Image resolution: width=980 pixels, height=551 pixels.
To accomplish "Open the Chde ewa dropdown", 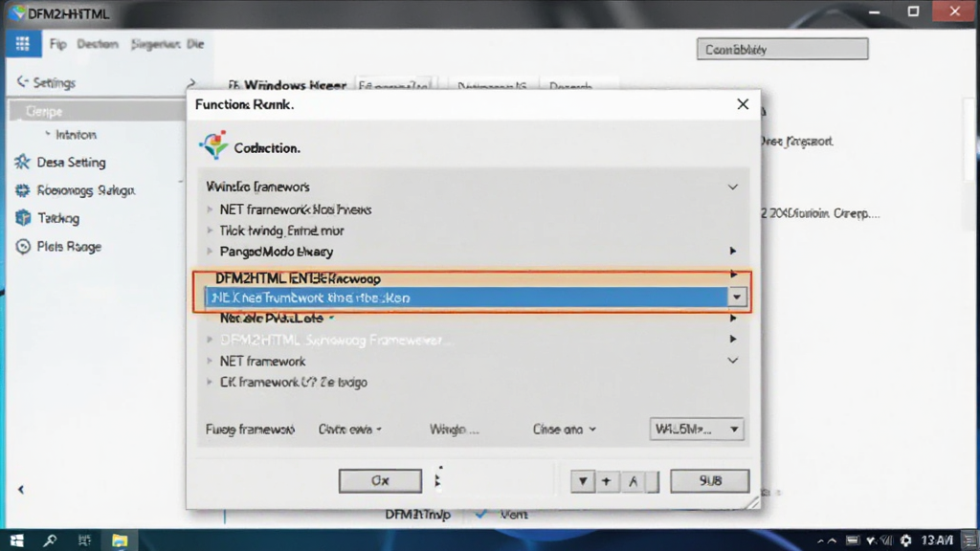I will tap(350, 430).
